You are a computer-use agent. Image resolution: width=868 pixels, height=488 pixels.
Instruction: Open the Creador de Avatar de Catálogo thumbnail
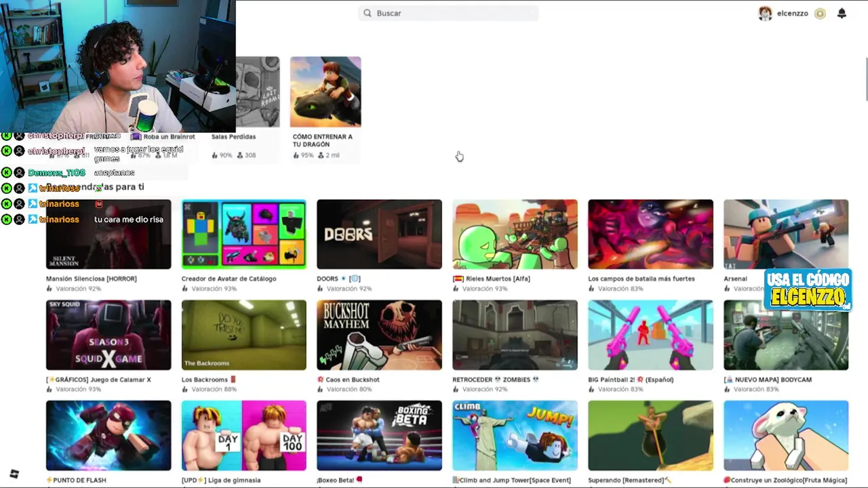tap(243, 234)
